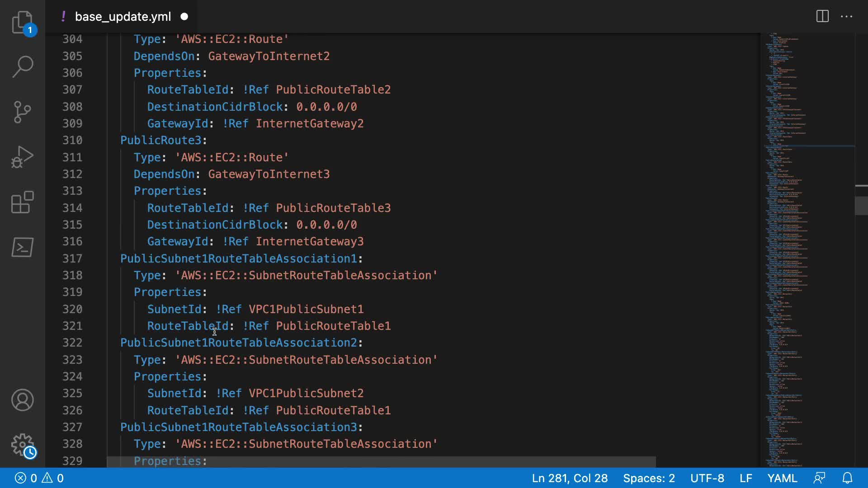Image resolution: width=868 pixels, height=488 pixels.
Task: Open notifications bell in status bar
Action: pyautogui.click(x=848, y=478)
